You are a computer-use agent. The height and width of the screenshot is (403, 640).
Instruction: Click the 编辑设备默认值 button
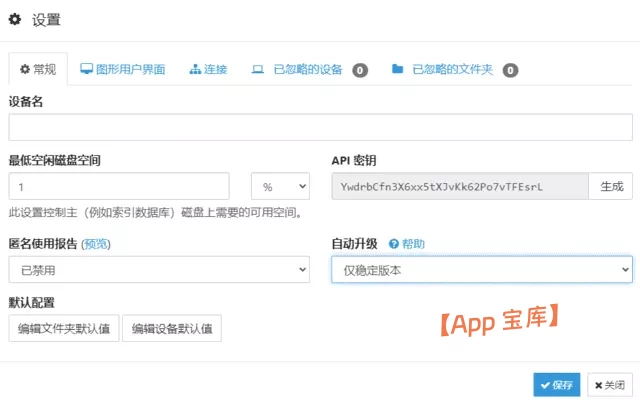172,329
